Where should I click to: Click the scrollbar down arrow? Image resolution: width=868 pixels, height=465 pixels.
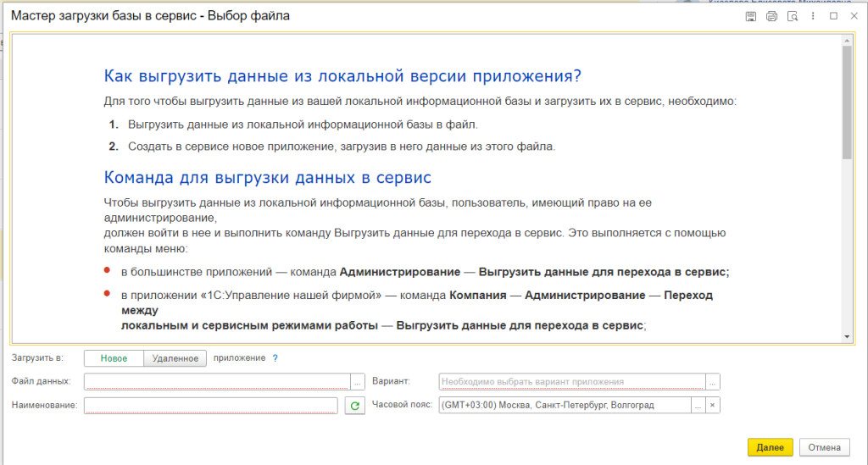coord(846,336)
